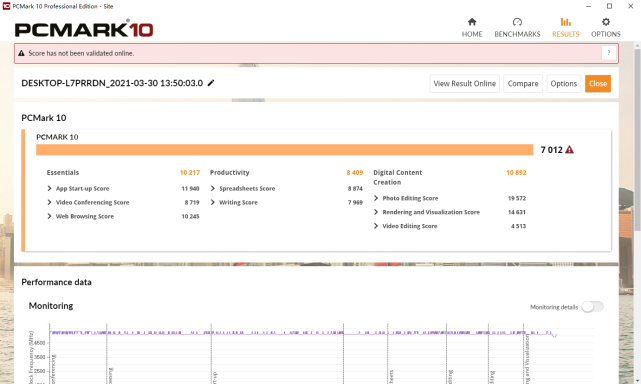
Task: Click the Digital Content Creation heading
Action: [x=397, y=177]
